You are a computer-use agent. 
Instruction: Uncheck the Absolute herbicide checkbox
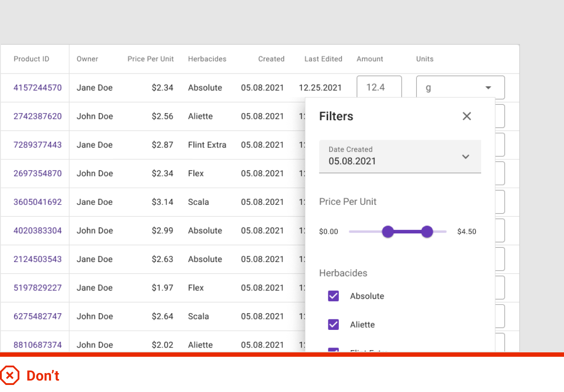pyautogui.click(x=334, y=296)
